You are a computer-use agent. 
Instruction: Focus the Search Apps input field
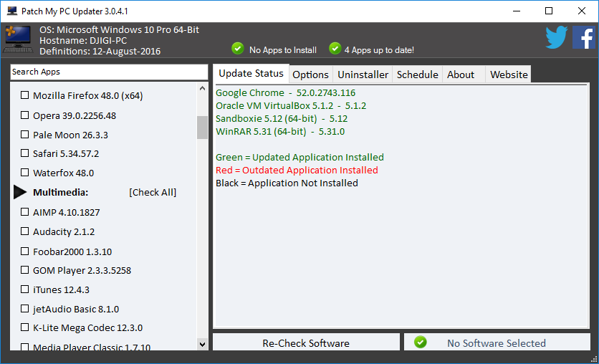(x=109, y=72)
